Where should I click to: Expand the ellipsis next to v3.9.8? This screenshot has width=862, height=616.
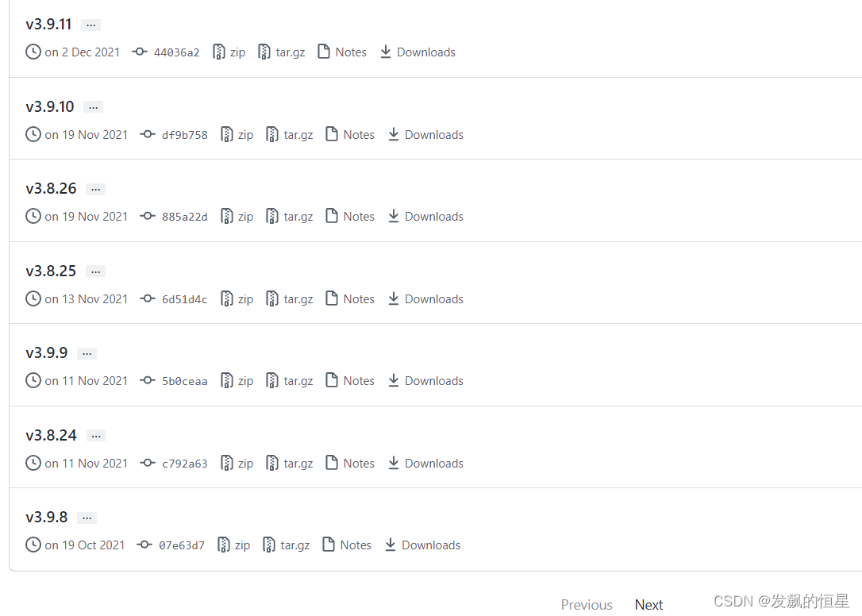87,518
